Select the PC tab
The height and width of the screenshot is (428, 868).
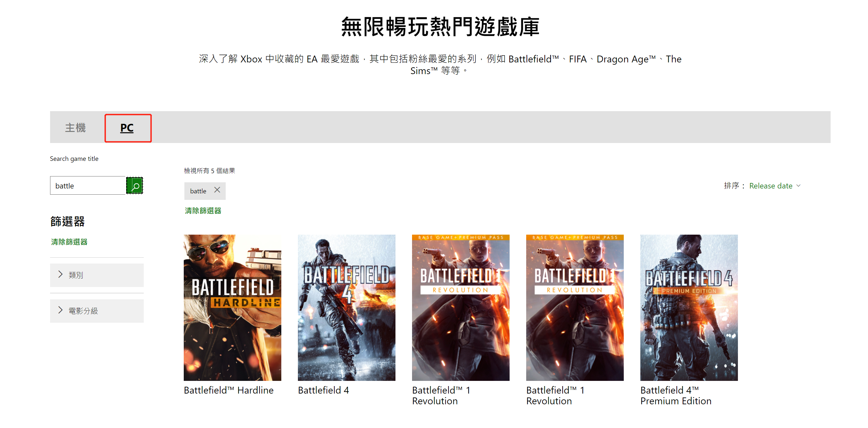[127, 128]
